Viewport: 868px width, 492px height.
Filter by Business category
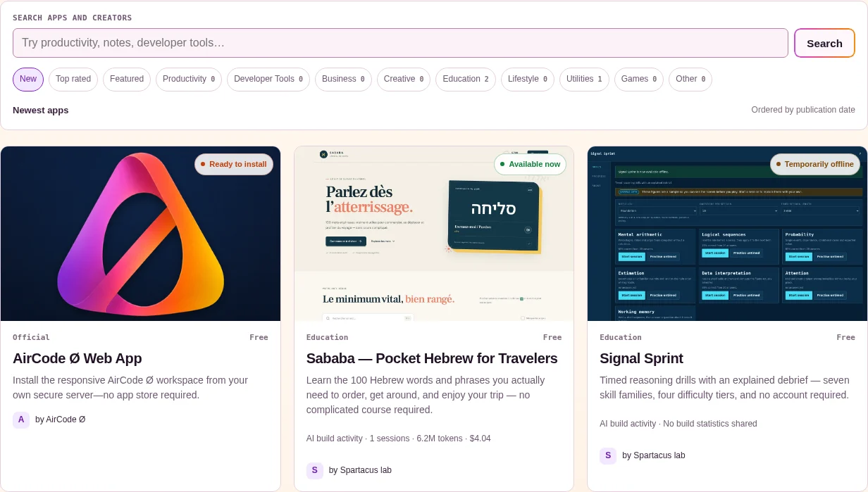(343, 79)
